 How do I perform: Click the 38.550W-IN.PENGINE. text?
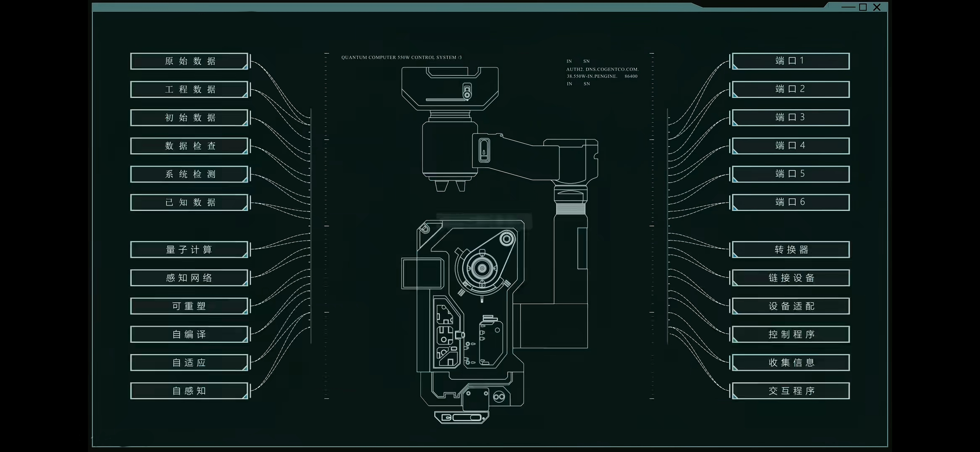tap(592, 76)
